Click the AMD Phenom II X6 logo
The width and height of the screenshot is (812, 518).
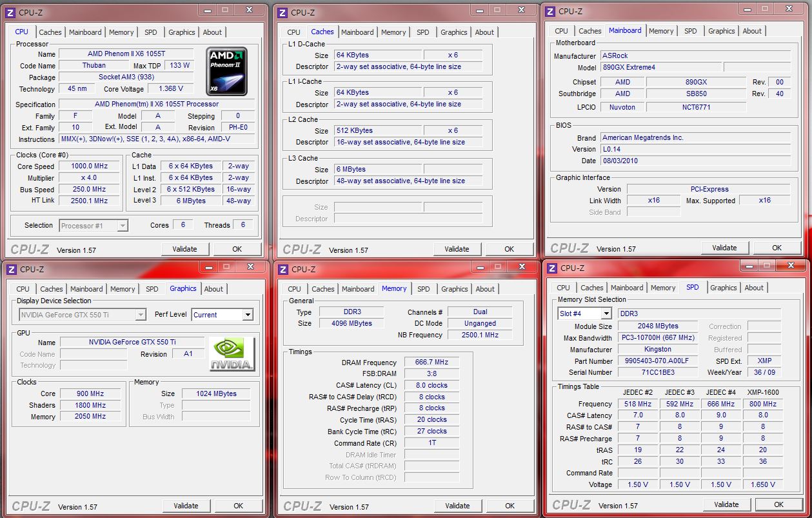click(227, 71)
